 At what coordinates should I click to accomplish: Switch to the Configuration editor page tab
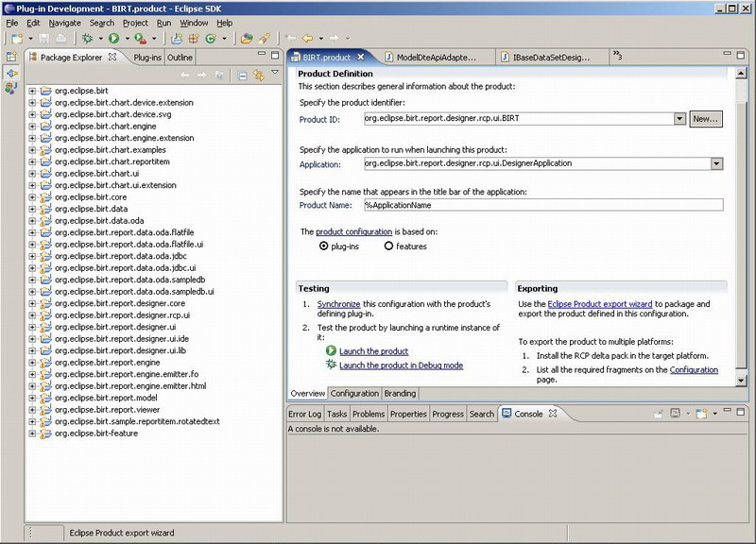[354, 393]
